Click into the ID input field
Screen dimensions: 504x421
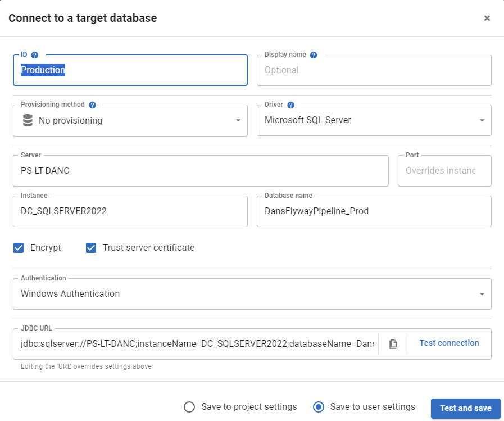click(130, 70)
